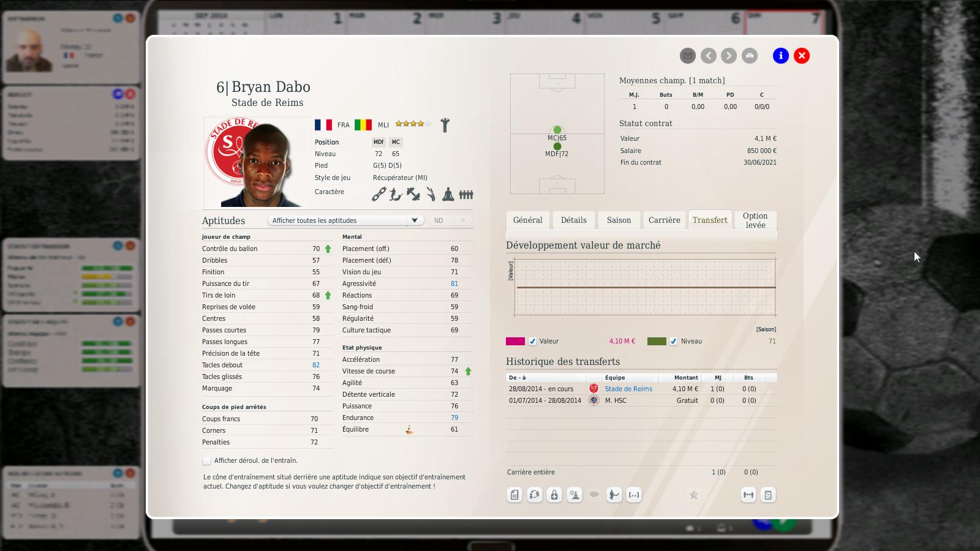980x551 pixels.
Task: Click the chain link character trait icon
Action: click(379, 194)
